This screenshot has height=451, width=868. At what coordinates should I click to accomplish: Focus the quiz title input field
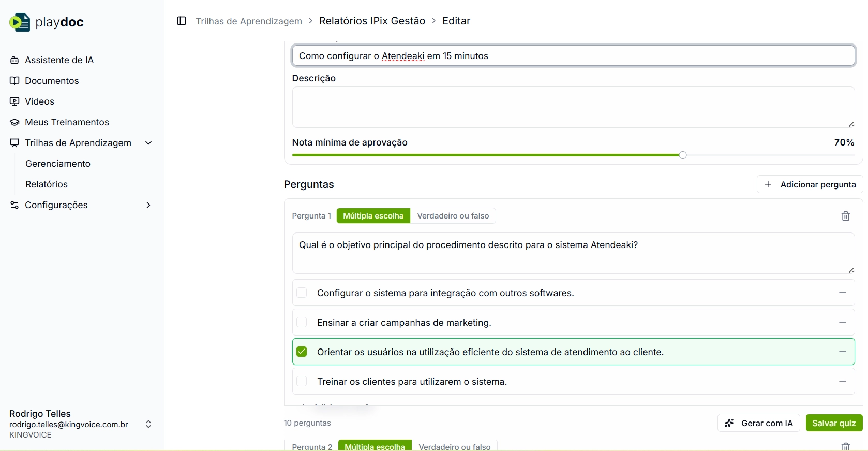pos(573,56)
